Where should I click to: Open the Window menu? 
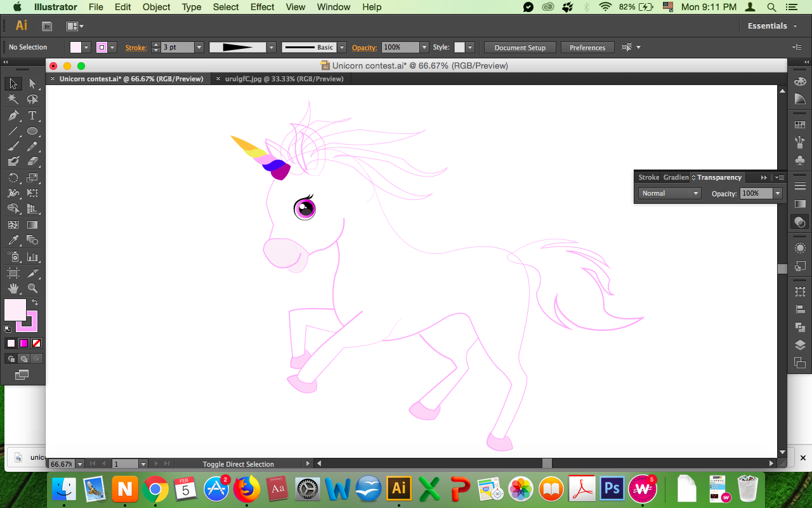pos(333,7)
